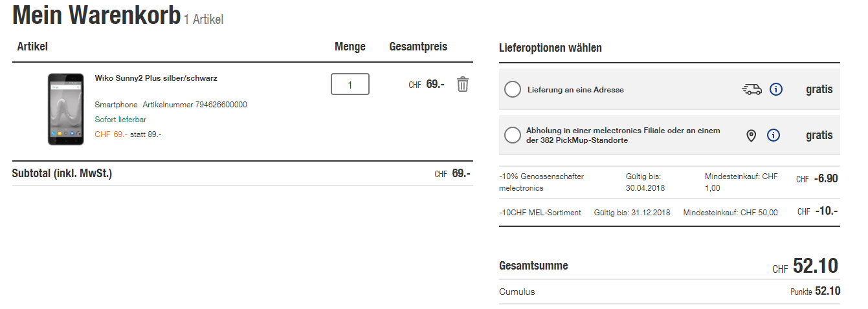Click the '-10CHF MEL-Sortiment' voucher row
This screenshot has width=868, height=309.
pyautogui.click(x=540, y=212)
